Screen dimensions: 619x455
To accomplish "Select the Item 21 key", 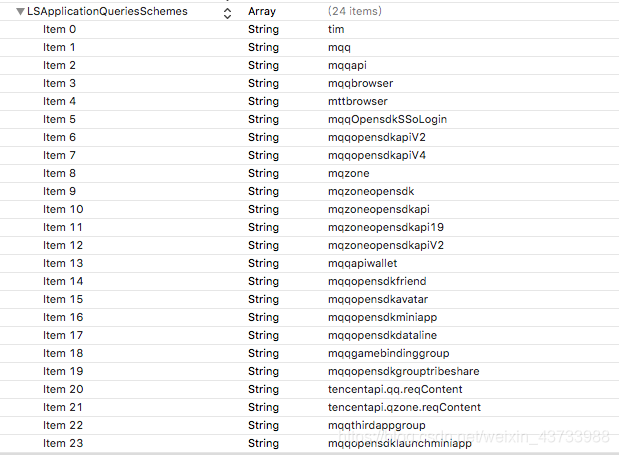I will [x=63, y=408].
